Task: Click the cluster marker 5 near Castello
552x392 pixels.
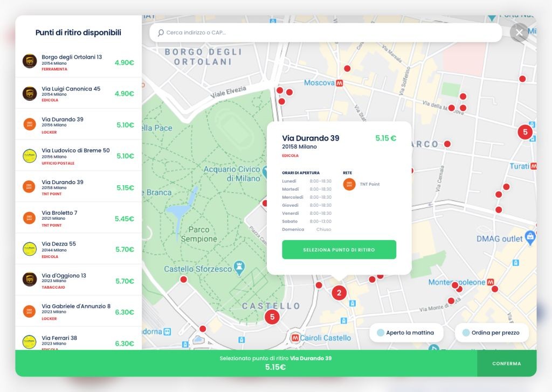Action: 272,317
